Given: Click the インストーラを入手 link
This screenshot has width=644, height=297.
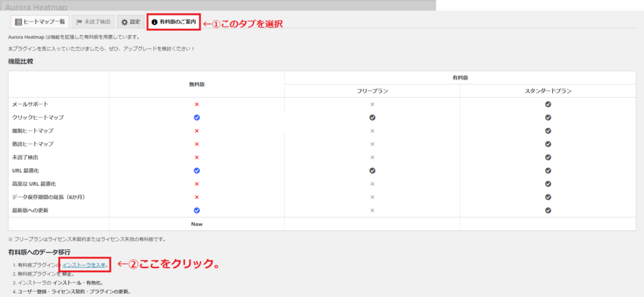Looking at the screenshot, I should pos(84,265).
